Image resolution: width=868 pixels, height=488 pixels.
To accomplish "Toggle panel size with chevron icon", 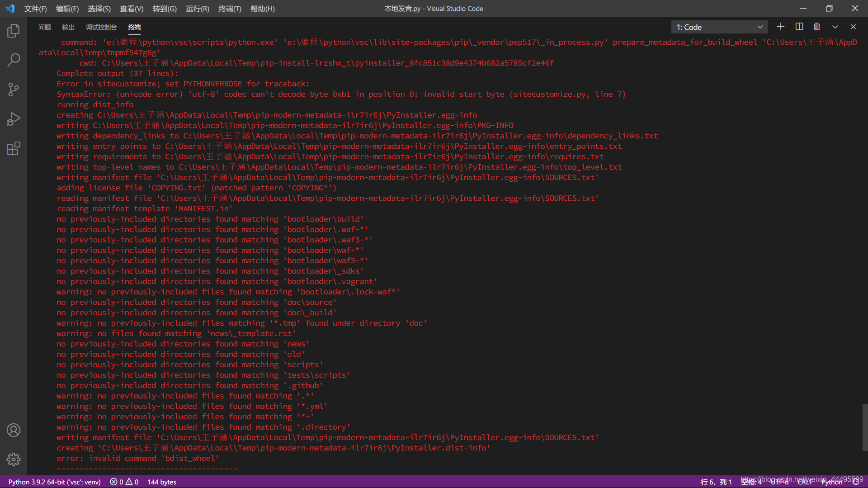I will [835, 27].
